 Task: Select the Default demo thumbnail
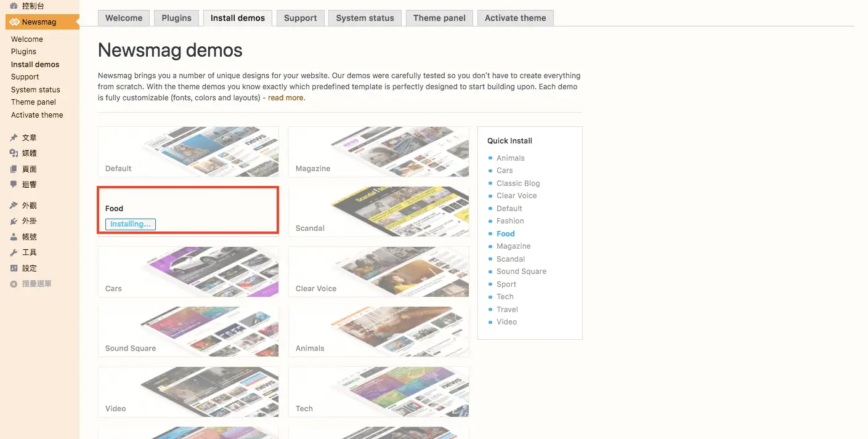point(189,151)
